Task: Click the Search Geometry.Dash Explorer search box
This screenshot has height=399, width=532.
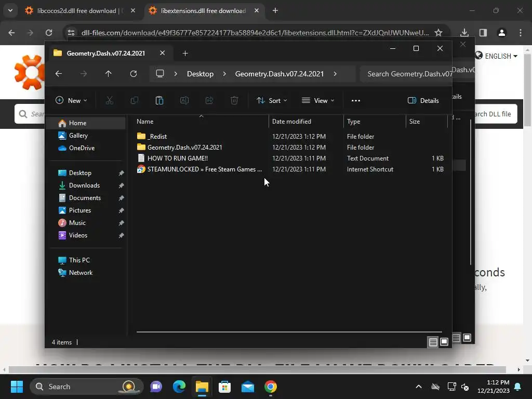Action: (x=406, y=74)
